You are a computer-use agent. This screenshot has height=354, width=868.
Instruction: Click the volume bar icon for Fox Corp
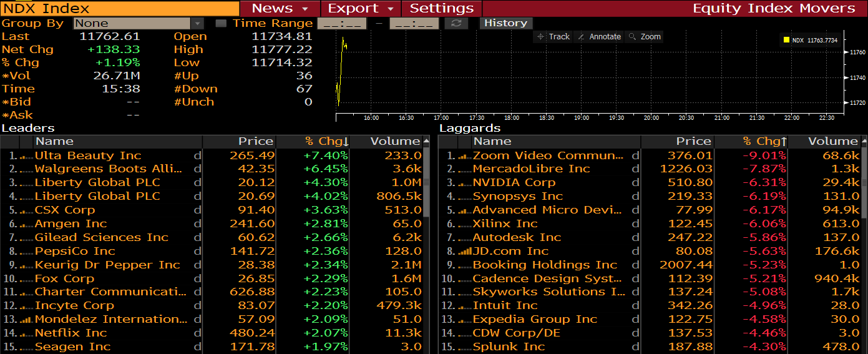[x=26, y=279]
